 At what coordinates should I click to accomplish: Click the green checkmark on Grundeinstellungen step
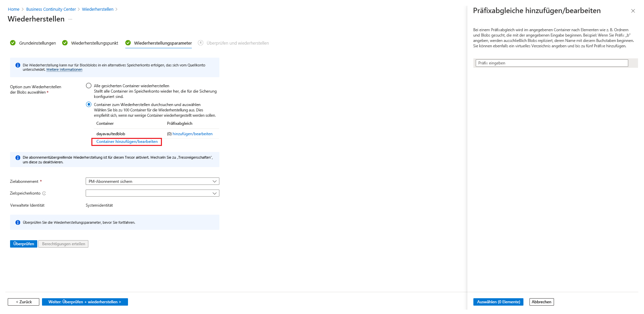coord(13,43)
